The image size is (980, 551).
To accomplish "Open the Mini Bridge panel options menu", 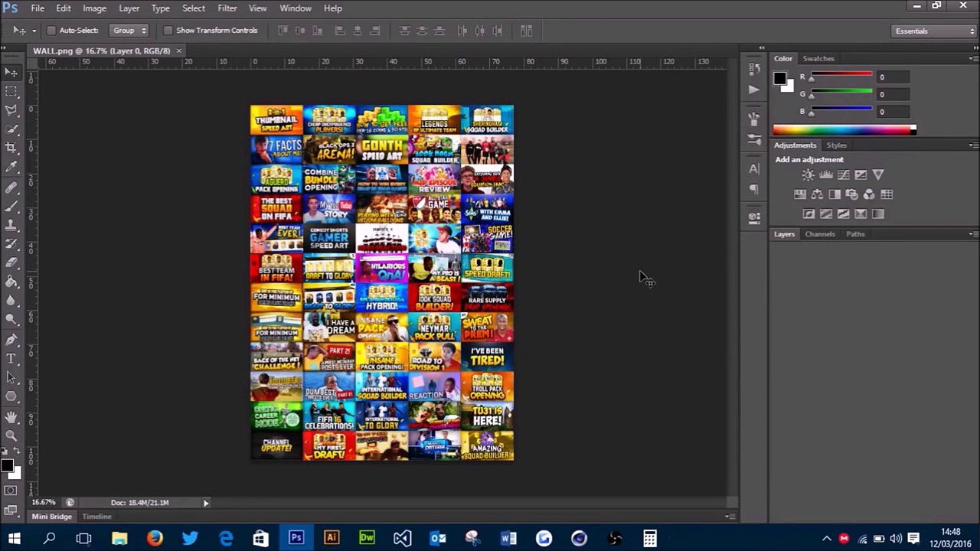I will [730, 517].
